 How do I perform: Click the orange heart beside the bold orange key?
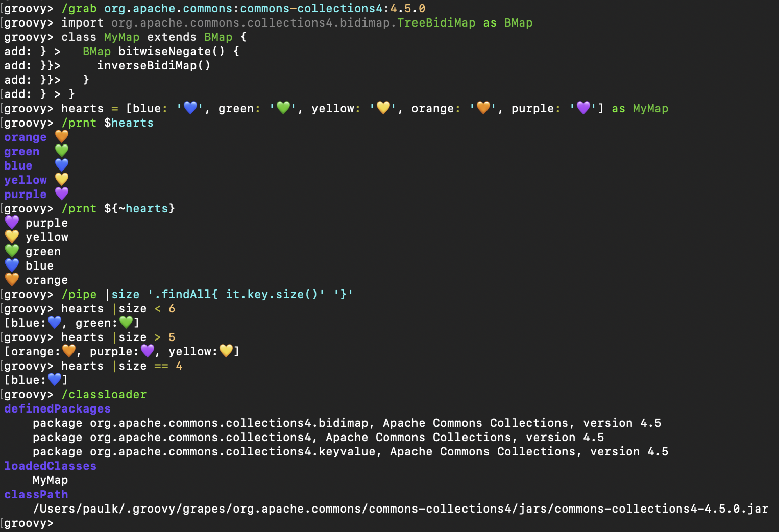point(62,137)
